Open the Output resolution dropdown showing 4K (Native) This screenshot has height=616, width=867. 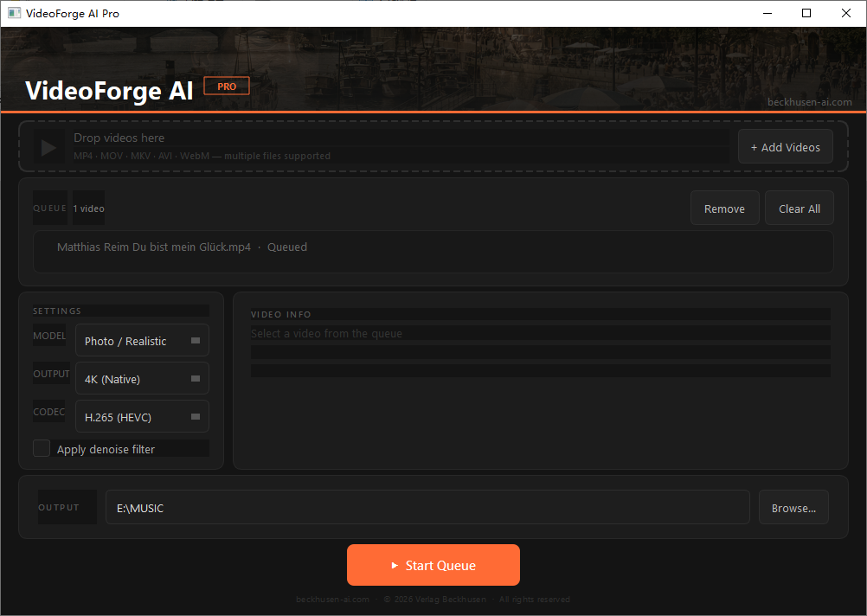click(142, 379)
